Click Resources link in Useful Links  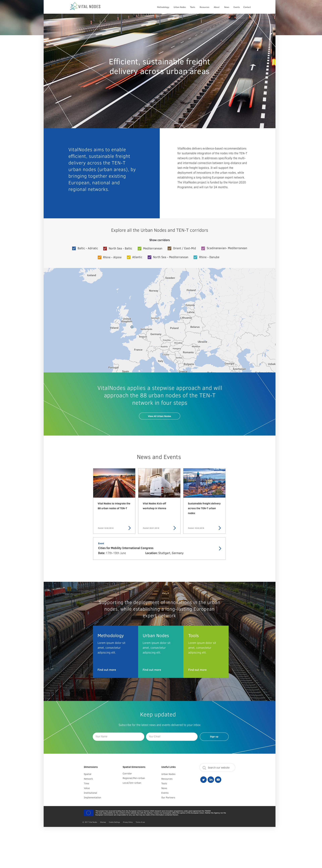point(167,779)
